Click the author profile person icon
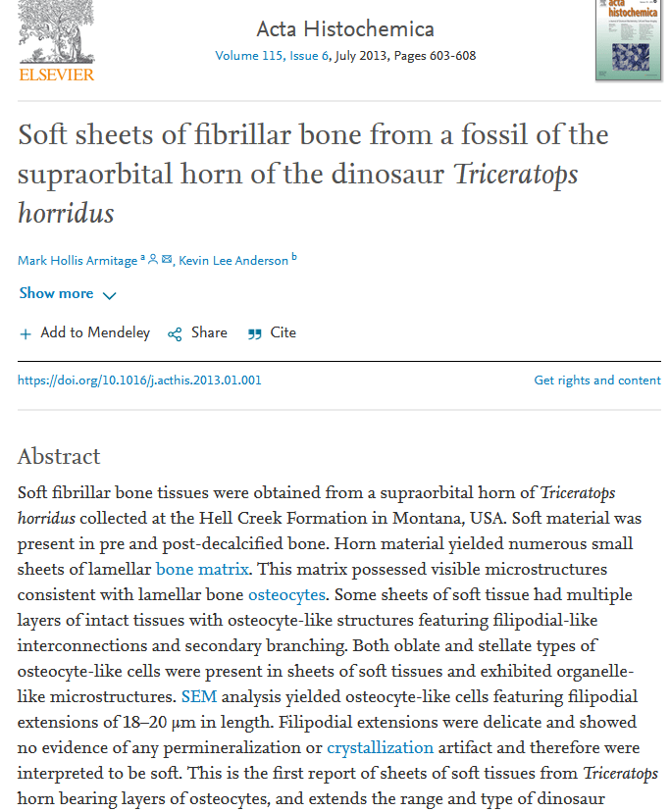This screenshot has width=670, height=812. (x=153, y=259)
